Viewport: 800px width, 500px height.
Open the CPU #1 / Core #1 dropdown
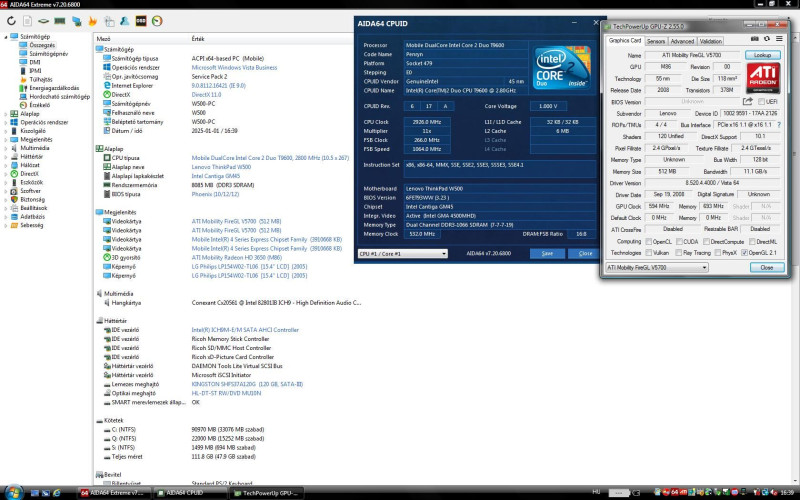(x=403, y=254)
